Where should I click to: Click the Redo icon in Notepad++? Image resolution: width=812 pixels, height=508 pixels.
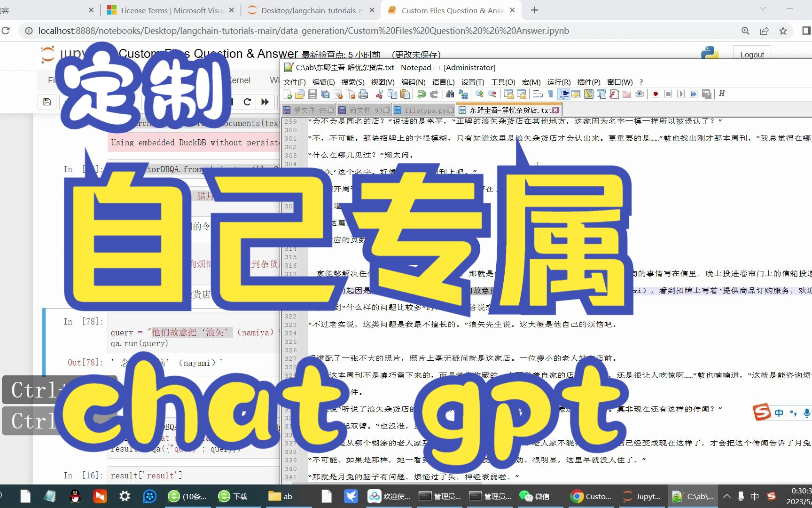tap(434, 94)
